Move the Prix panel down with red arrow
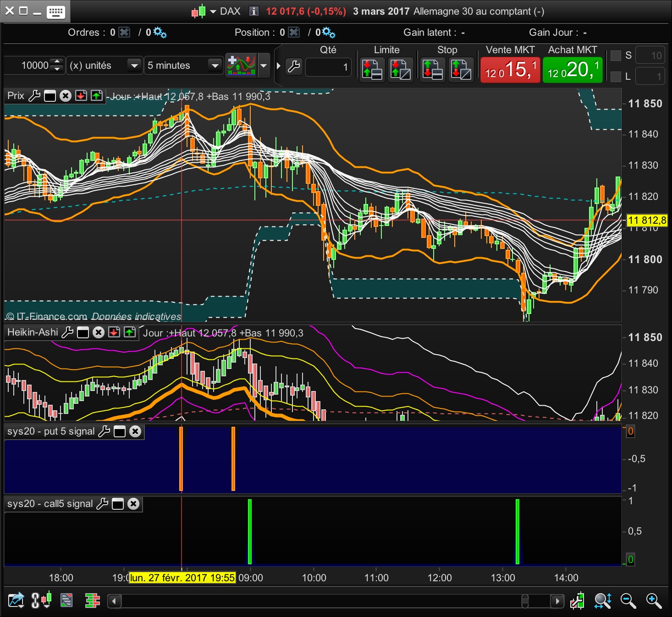The width and height of the screenshot is (672, 617). (x=81, y=96)
